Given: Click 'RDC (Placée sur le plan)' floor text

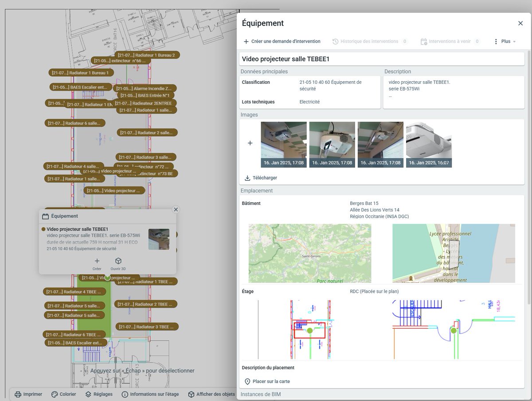Looking at the screenshot, I should coord(374,291).
